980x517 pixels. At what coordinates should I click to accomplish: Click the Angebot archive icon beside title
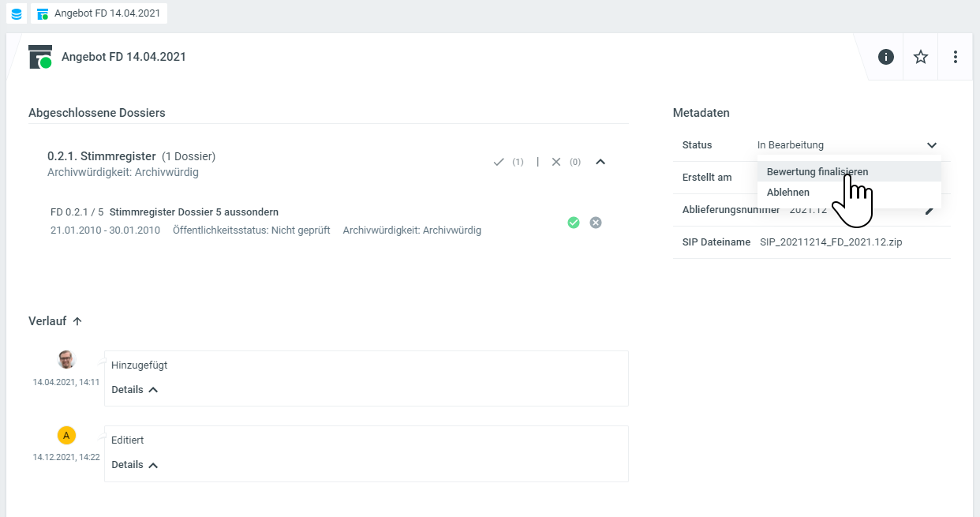point(40,57)
